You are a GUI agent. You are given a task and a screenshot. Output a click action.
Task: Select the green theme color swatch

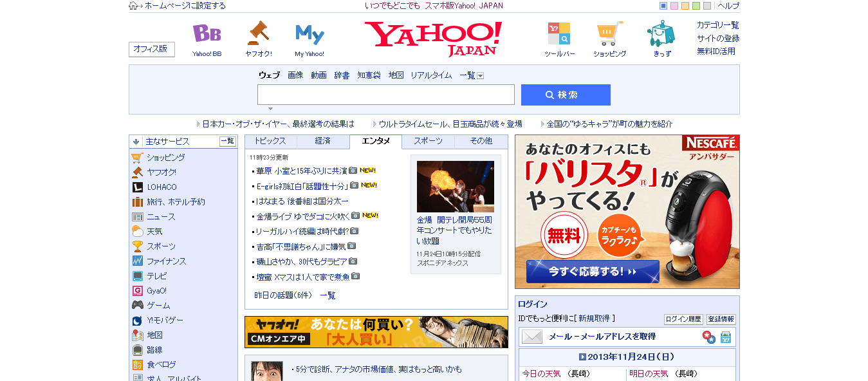(x=696, y=6)
